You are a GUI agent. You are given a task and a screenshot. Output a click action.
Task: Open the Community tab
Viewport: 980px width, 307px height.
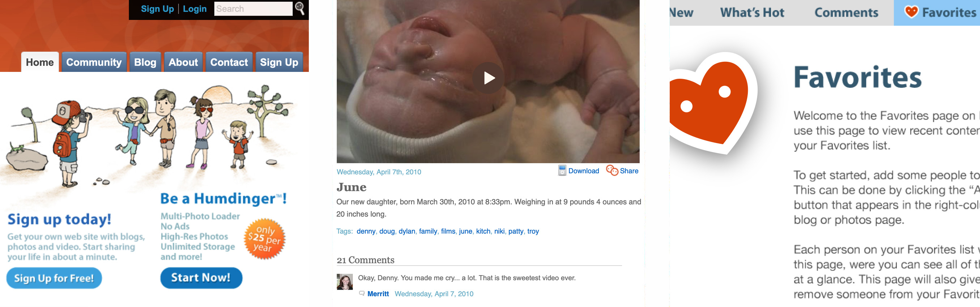[94, 62]
